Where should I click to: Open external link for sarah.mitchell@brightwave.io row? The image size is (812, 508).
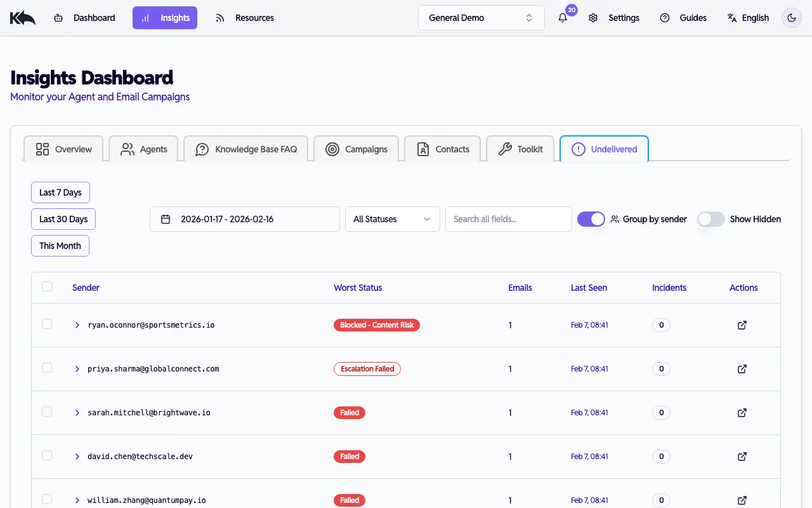tap(742, 413)
